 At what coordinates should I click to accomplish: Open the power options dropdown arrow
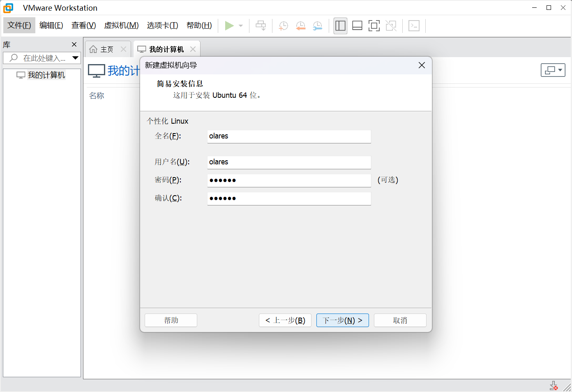point(241,25)
